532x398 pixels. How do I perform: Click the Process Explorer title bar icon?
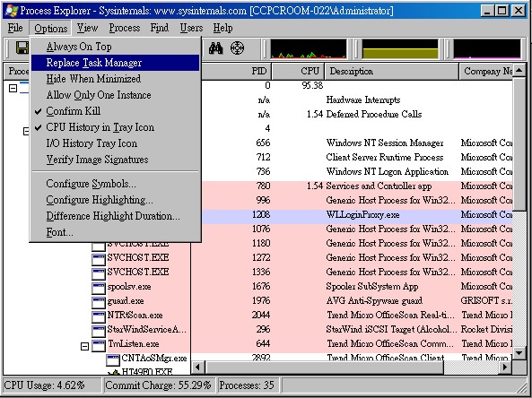pyautogui.click(x=11, y=11)
